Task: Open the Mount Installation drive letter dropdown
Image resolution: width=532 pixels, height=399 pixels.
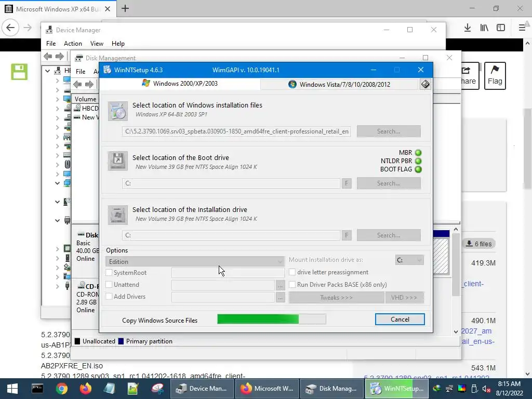Action: click(409, 260)
